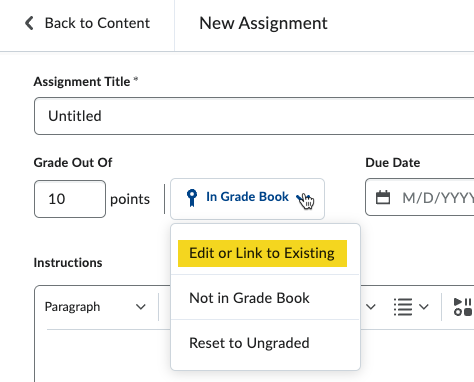
Task: Click the Due Date M/D/YYYY field
Action: [x=420, y=197]
